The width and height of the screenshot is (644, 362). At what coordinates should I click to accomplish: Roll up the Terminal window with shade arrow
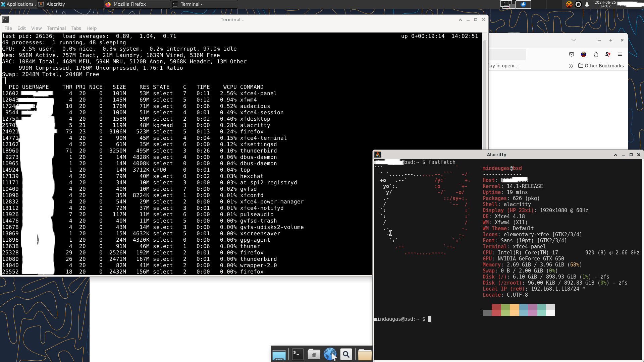tap(460, 20)
